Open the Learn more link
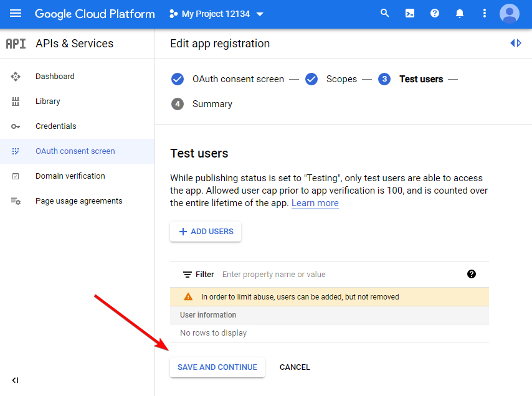 pyautogui.click(x=315, y=203)
